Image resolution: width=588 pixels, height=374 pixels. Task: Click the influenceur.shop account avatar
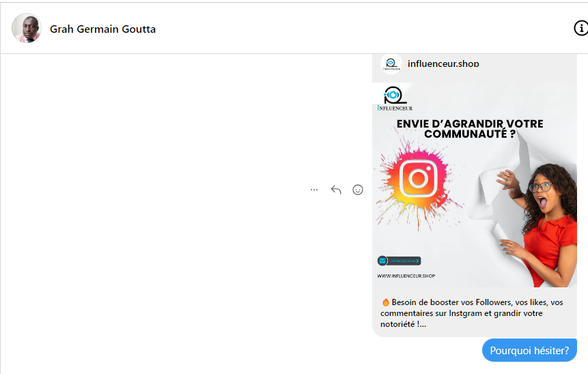[391, 63]
